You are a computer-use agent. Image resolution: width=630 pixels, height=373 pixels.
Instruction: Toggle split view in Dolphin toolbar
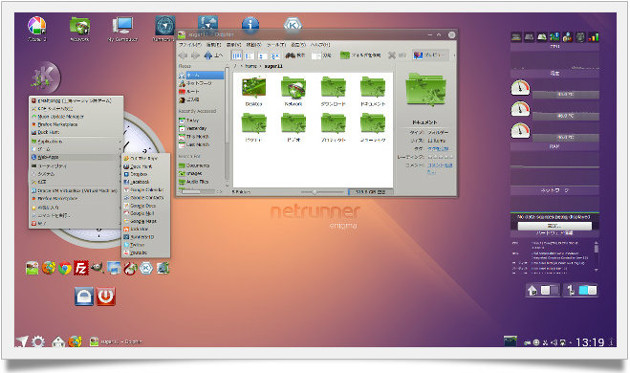click(x=322, y=55)
